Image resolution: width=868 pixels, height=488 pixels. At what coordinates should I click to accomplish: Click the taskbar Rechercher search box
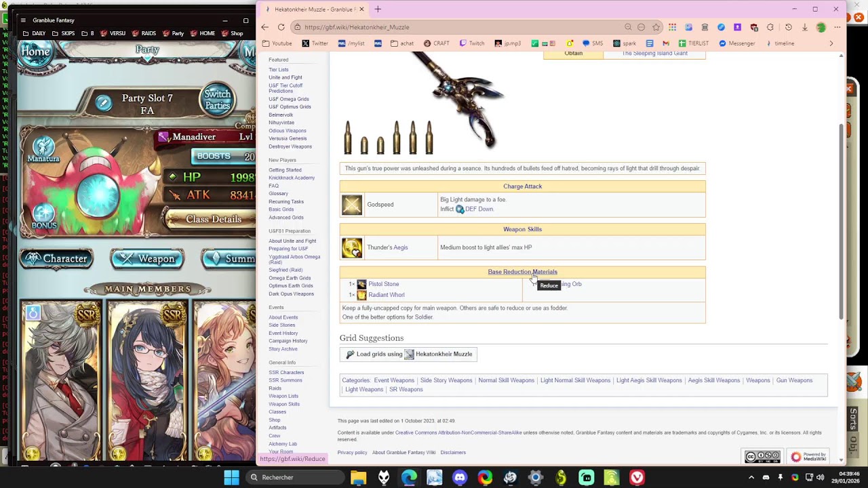296,477
